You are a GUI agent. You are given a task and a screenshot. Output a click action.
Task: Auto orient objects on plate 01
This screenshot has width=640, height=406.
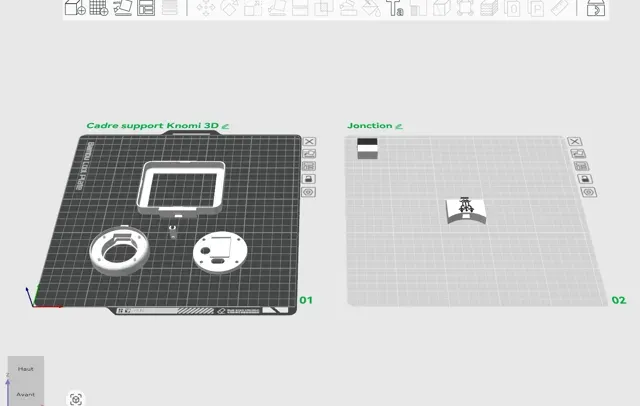coord(309,153)
